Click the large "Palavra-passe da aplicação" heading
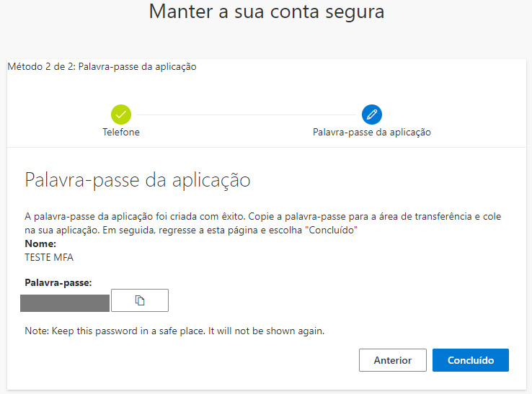Image resolution: width=532 pixels, height=394 pixels. pos(138,180)
